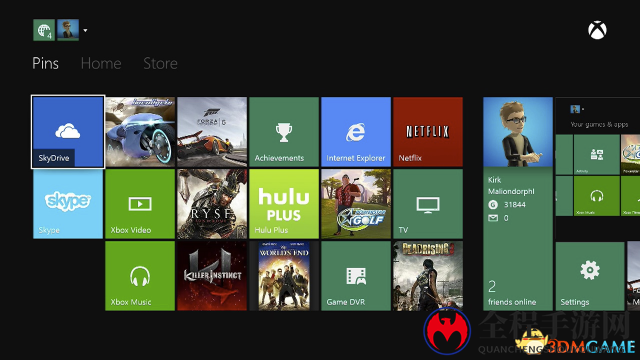Open the Settings gear tile
Screen dimensions: 640x360
[590, 276]
